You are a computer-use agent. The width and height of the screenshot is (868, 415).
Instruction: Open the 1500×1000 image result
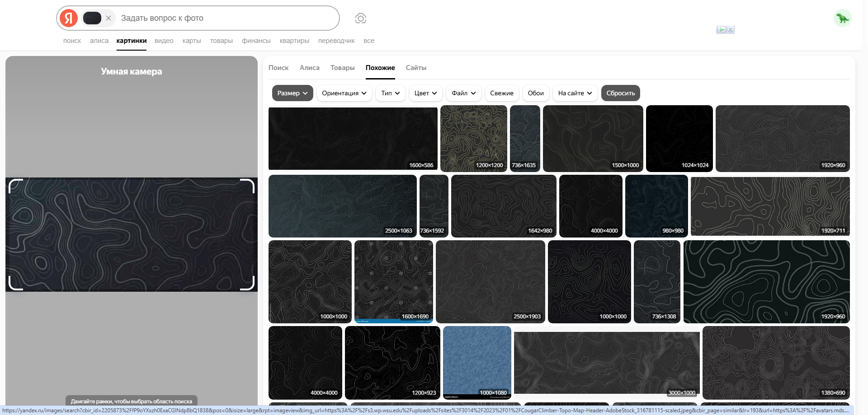coord(593,139)
